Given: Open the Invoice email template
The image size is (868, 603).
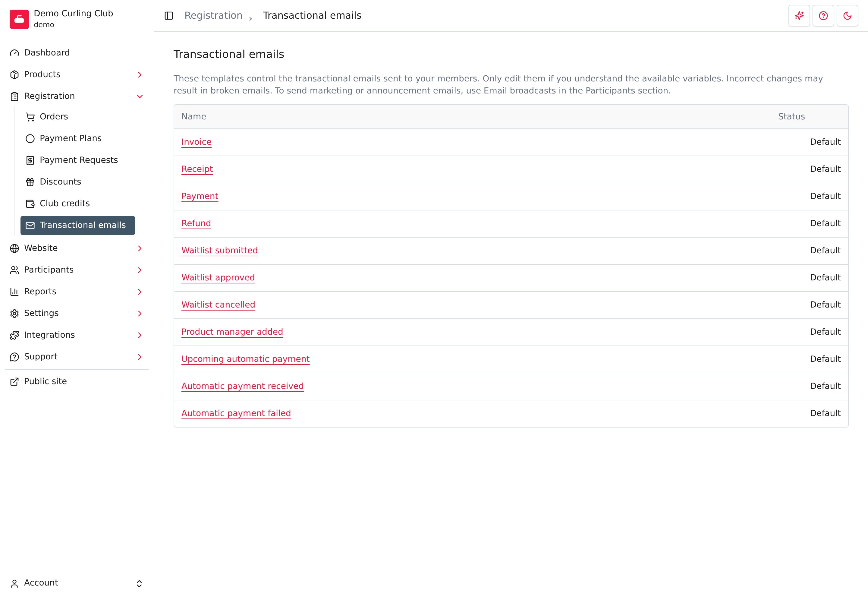Looking at the screenshot, I should pyautogui.click(x=197, y=142).
